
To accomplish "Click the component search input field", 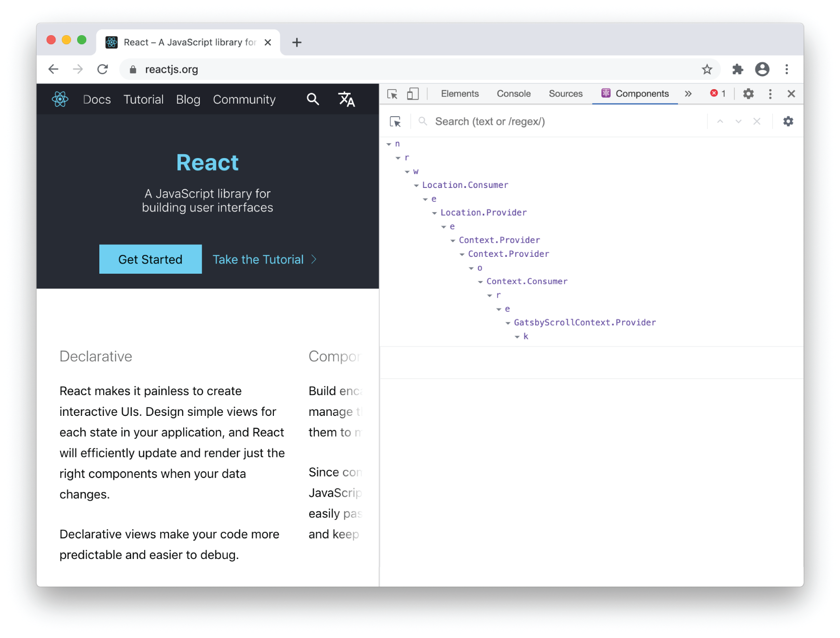I will tap(530, 121).
